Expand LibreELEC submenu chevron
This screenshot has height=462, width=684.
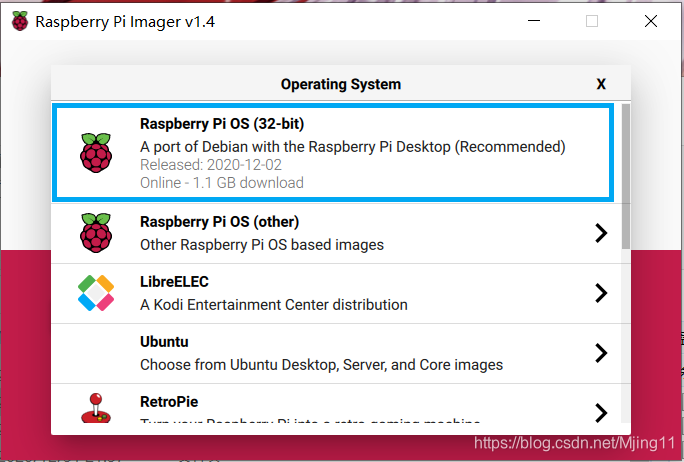(x=601, y=293)
